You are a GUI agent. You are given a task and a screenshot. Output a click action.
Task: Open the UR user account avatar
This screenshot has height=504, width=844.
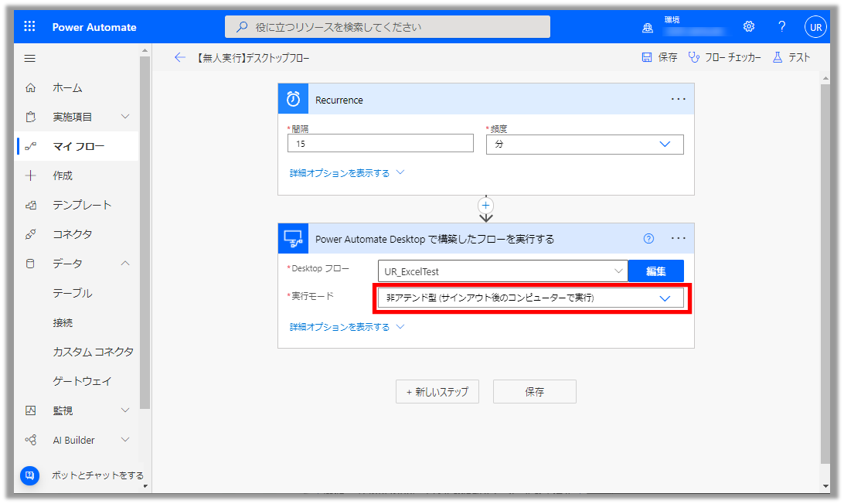tap(815, 27)
